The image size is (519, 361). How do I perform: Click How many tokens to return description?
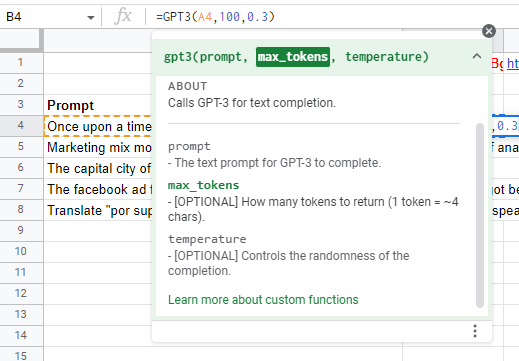313,209
